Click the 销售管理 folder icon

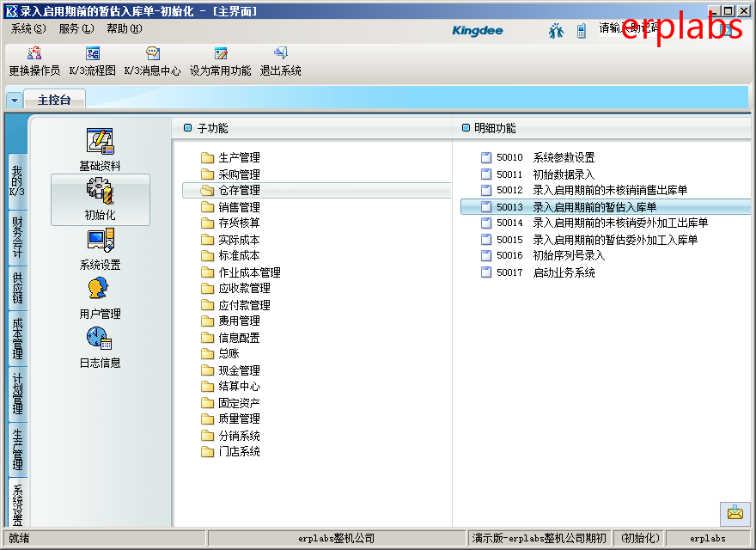(207, 207)
